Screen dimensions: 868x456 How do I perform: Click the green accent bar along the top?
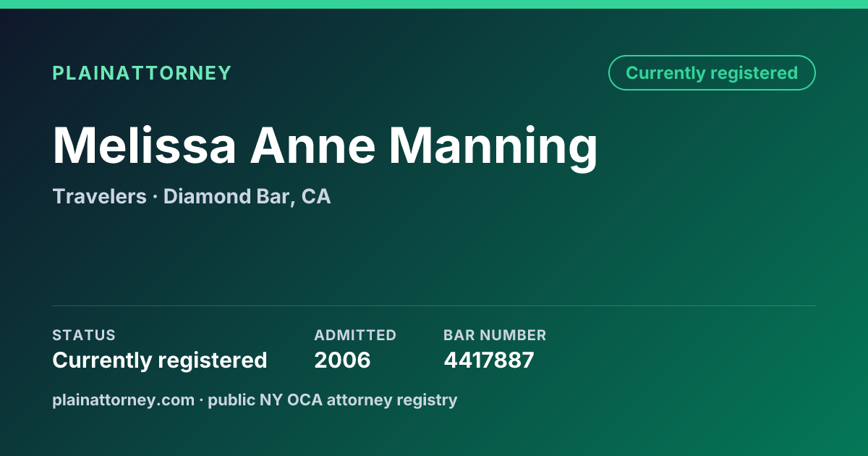[x=434, y=4]
